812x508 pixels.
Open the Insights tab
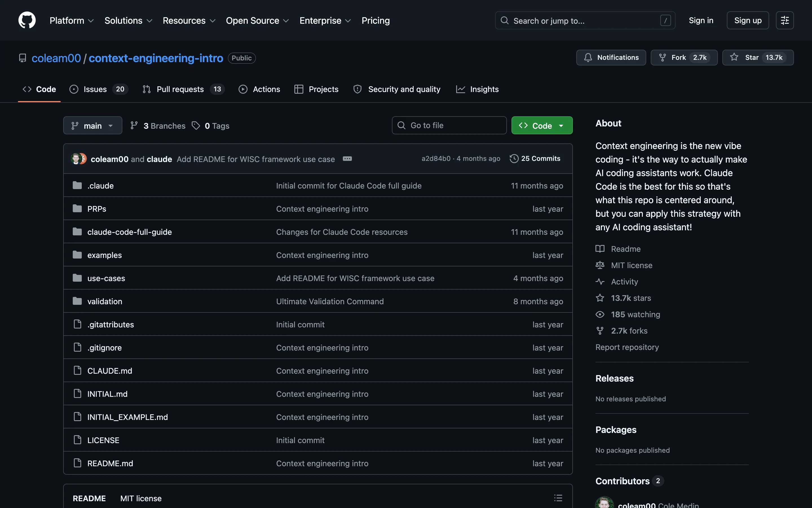[x=477, y=89]
